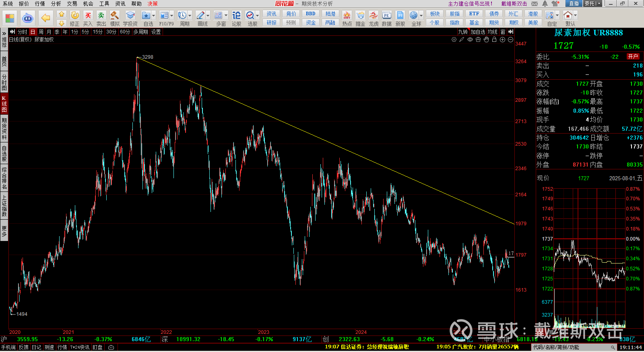Open the colorful home grid icon
Screen dimensions: 644x352
click(x=10, y=18)
